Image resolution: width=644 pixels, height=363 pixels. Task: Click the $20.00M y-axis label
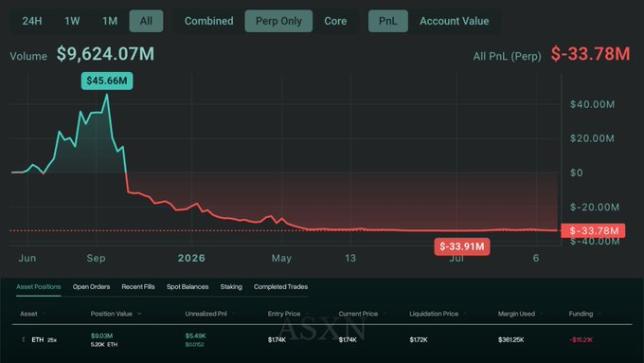tap(592, 138)
